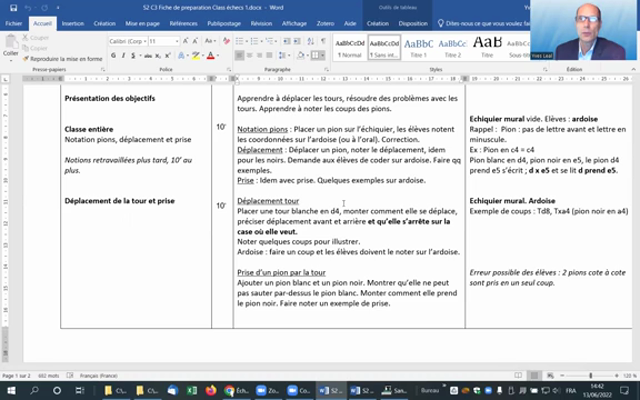Select the bullet list icon
This screenshot has width=640, height=400.
(238, 41)
